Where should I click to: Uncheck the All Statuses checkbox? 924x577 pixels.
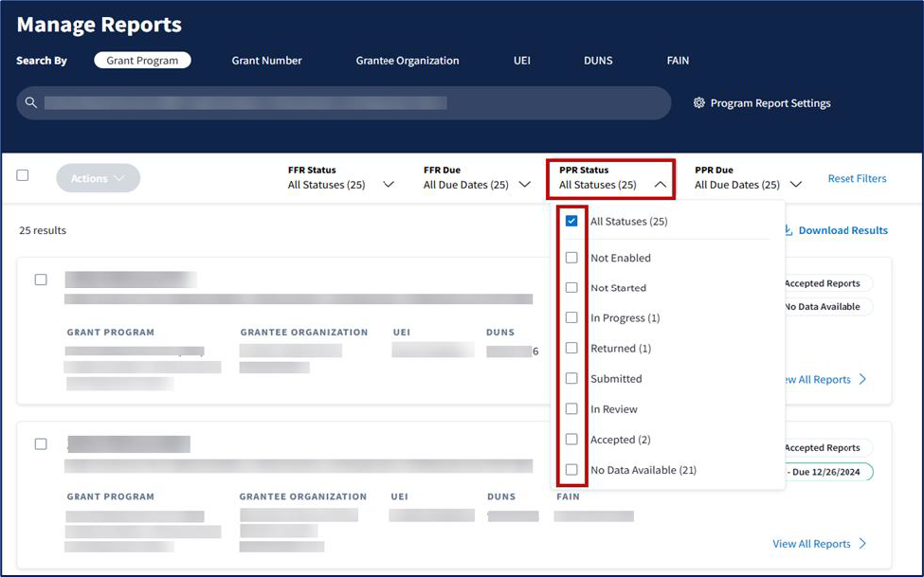[571, 222]
